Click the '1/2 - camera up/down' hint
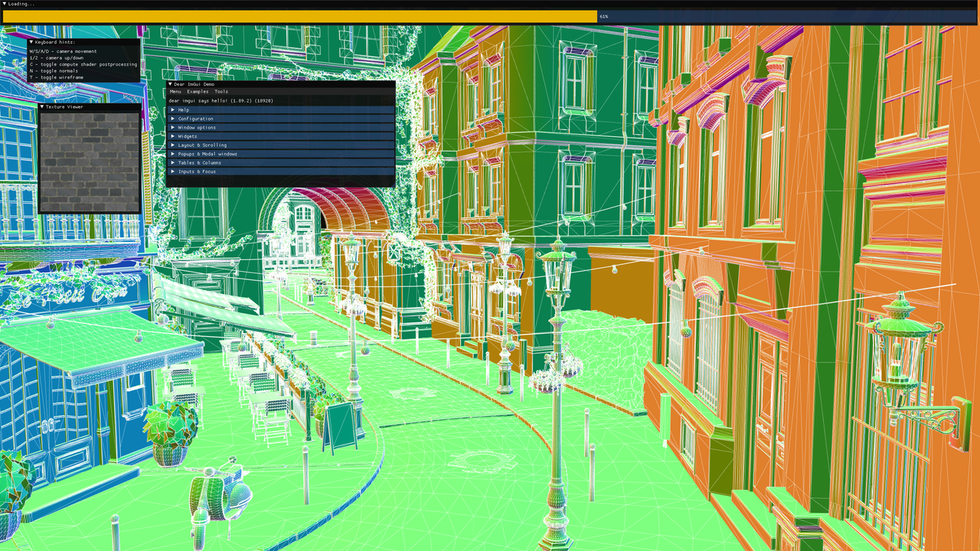980x551 pixels. click(x=57, y=58)
